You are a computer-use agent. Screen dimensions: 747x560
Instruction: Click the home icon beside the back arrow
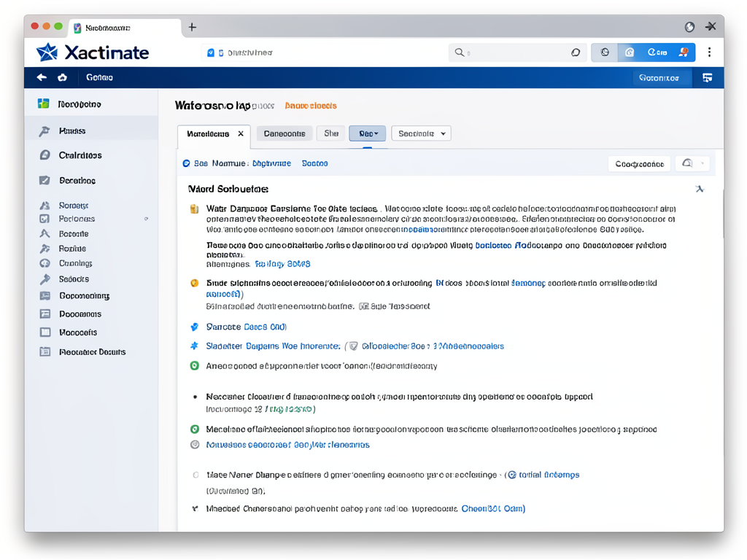pos(63,77)
